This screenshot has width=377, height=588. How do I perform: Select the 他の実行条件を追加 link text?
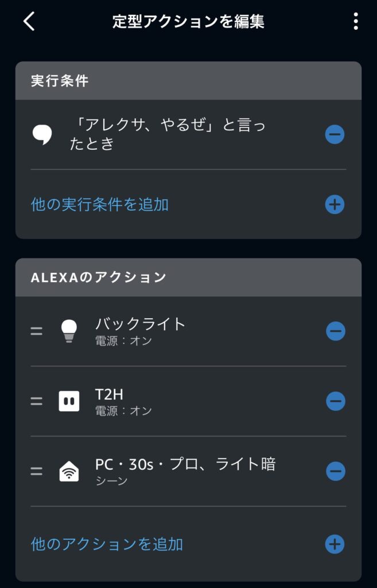tap(100, 204)
